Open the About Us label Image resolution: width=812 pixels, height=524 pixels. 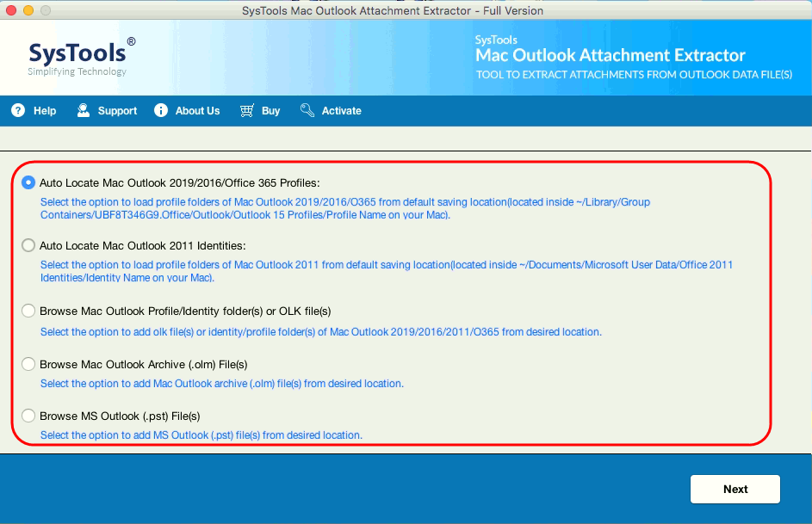[x=197, y=111]
